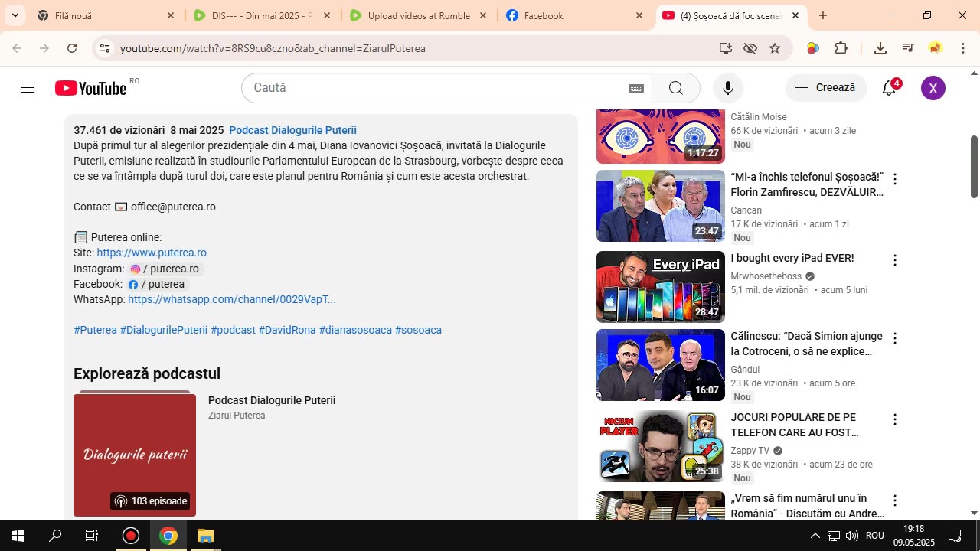980x551 pixels.
Task: Click the 'Creează' button
Action: click(x=826, y=88)
